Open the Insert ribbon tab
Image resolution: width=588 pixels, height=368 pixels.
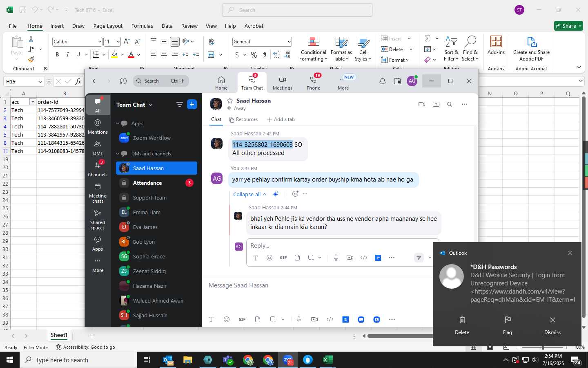pos(57,26)
